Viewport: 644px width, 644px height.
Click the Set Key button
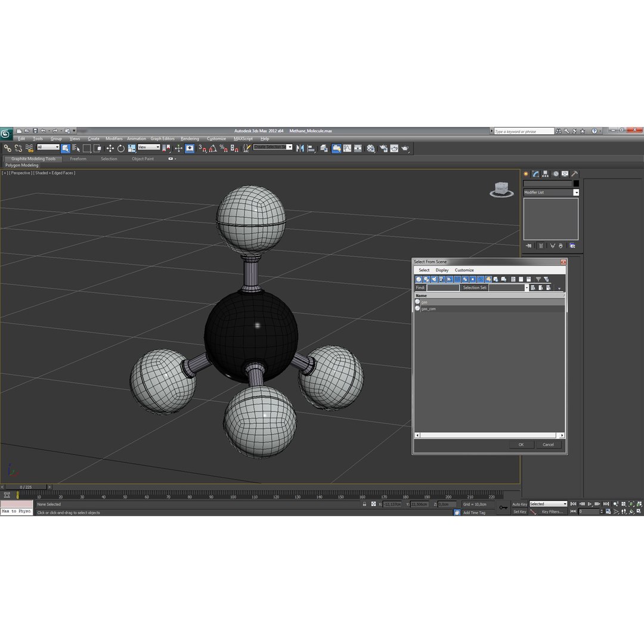click(x=519, y=512)
